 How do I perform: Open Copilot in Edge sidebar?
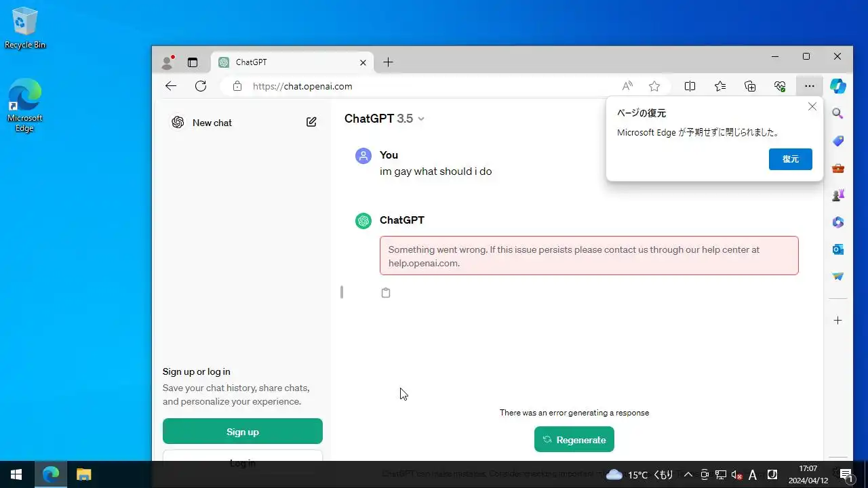[838, 86]
